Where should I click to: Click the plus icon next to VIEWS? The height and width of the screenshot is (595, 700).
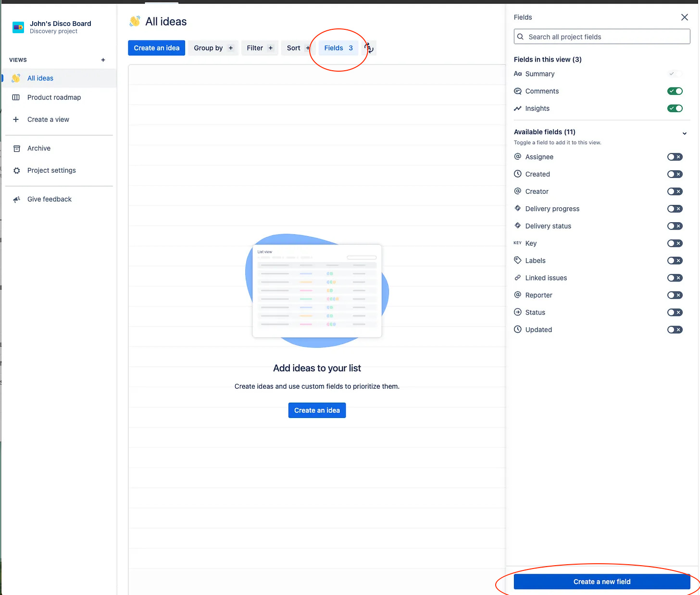103,60
